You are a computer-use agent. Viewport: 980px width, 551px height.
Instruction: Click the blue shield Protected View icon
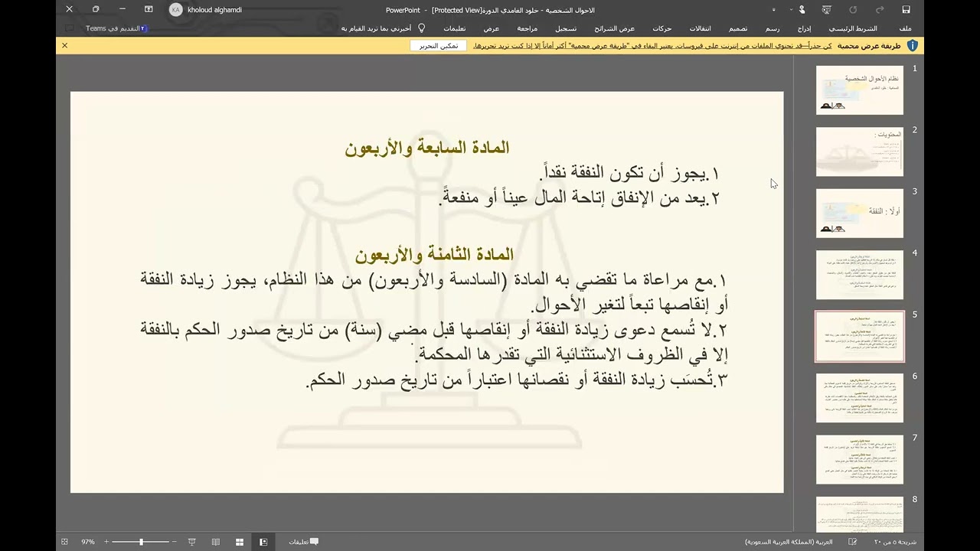click(x=913, y=46)
